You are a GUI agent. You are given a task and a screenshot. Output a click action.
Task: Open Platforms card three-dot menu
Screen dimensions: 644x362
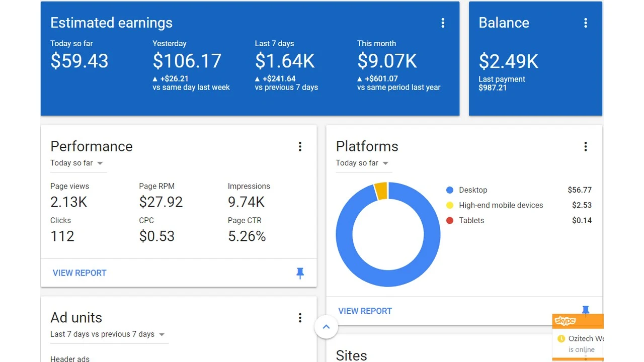pyautogui.click(x=586, y=146)
